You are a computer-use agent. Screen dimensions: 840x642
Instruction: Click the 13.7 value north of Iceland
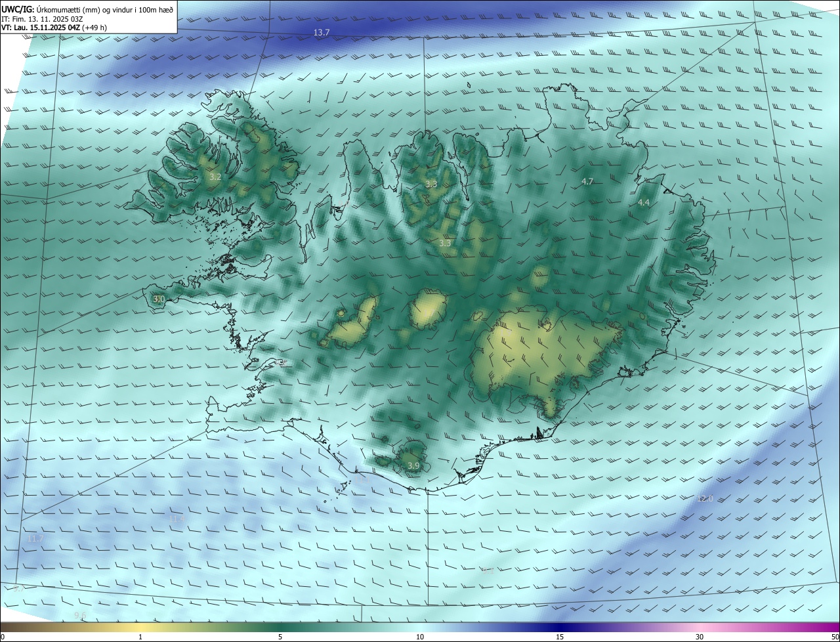click(322, 32)
